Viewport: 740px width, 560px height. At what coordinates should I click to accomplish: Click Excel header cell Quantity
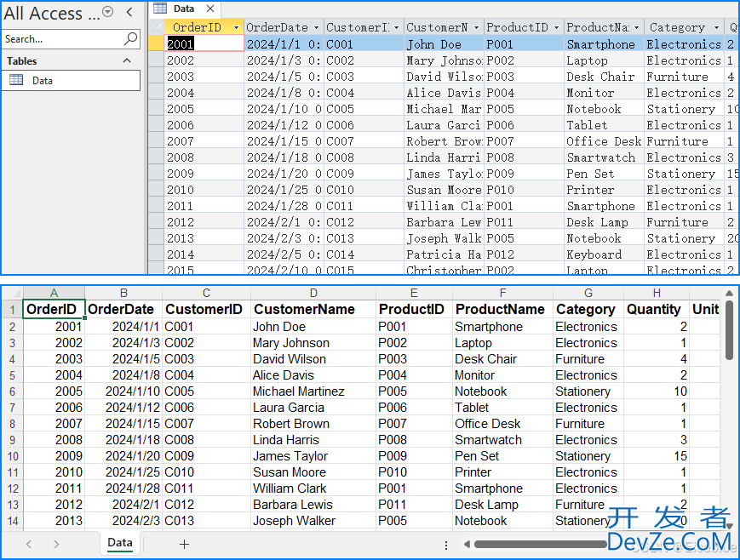[x=656, y=310]
